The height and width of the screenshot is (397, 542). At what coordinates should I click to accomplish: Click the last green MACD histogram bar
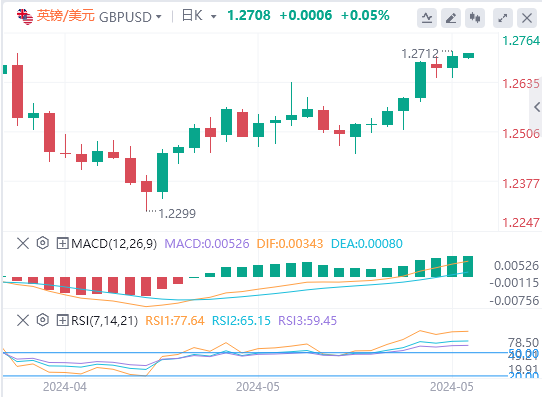[468, 266]
